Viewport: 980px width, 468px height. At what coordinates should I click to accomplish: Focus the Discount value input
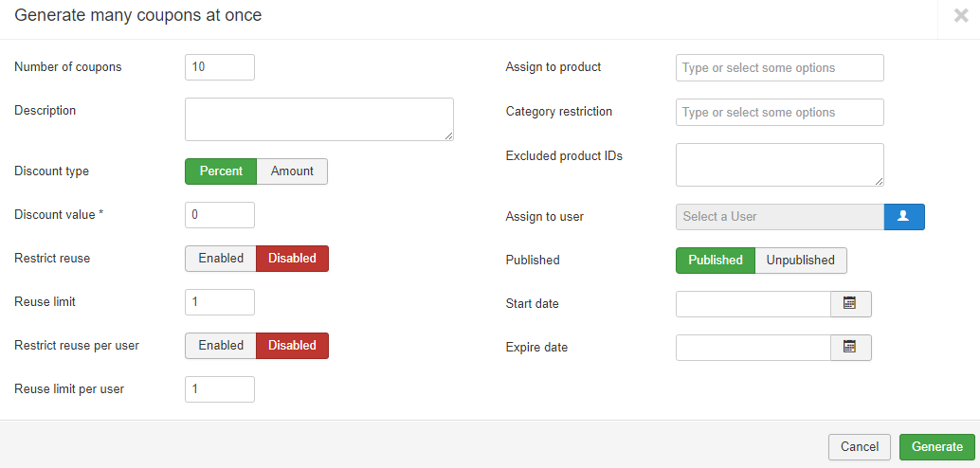220,215
